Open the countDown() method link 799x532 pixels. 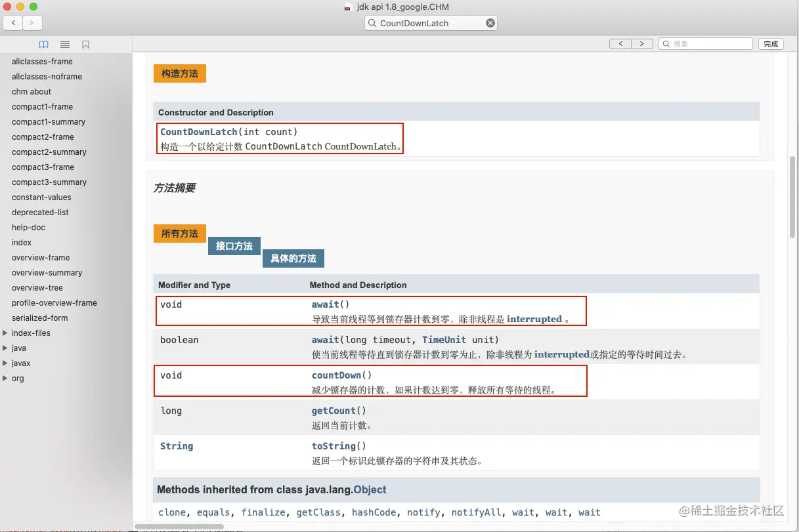(x=336, y=375)
